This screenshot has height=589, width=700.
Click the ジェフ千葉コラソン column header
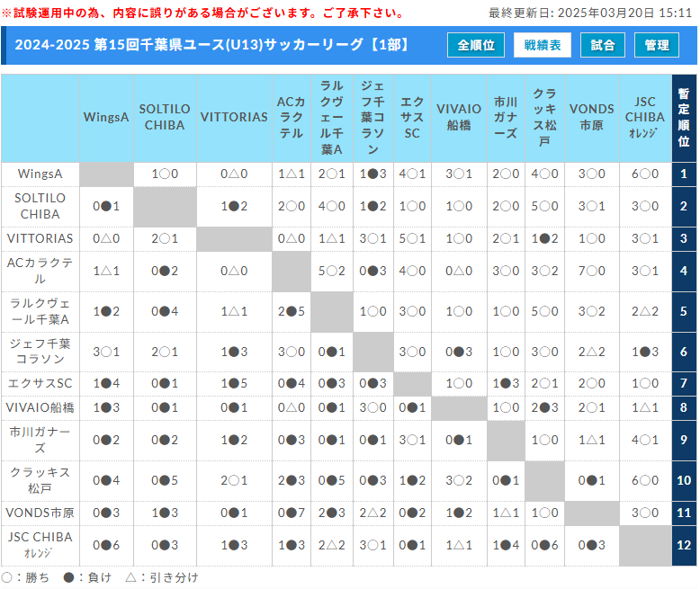tap(373, 118)
